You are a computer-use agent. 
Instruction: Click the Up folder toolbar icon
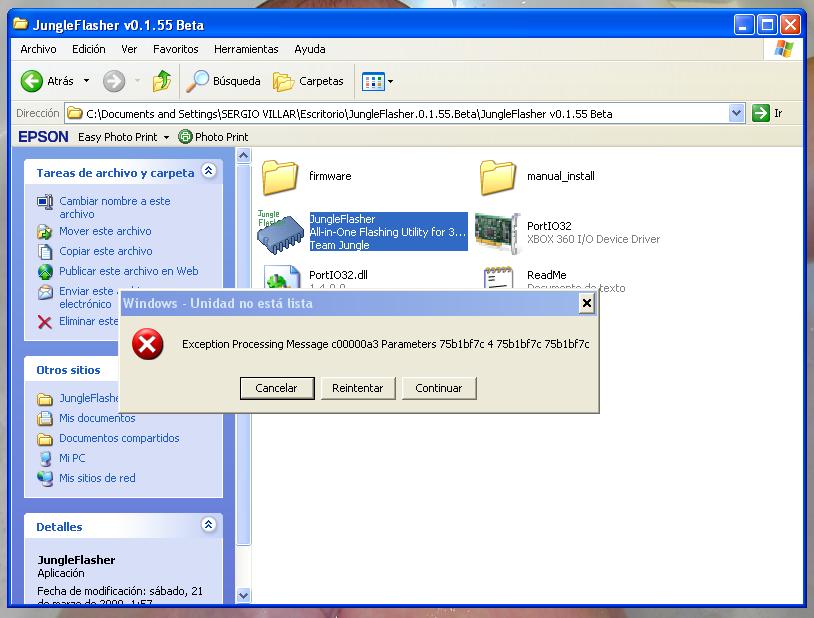tap(161, 81)
